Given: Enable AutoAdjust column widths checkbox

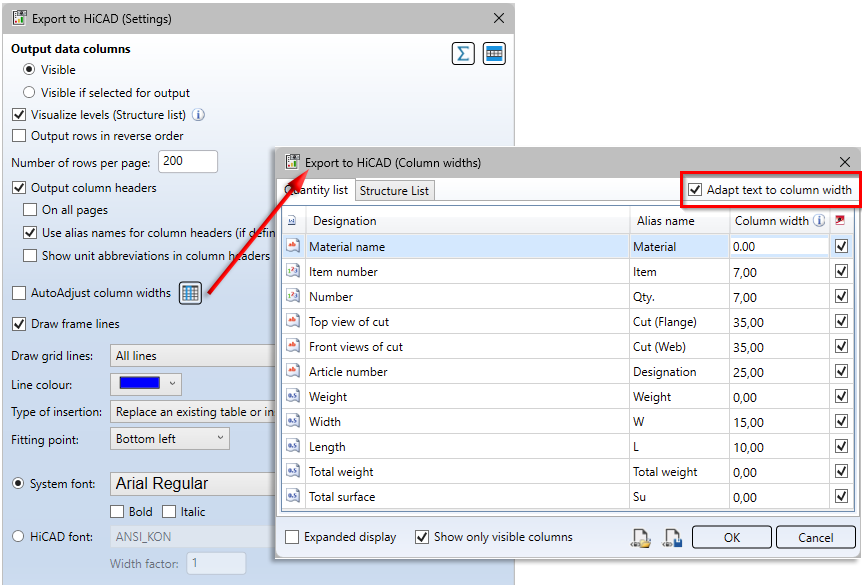Looking at the screenshot, I should point(19,293).
